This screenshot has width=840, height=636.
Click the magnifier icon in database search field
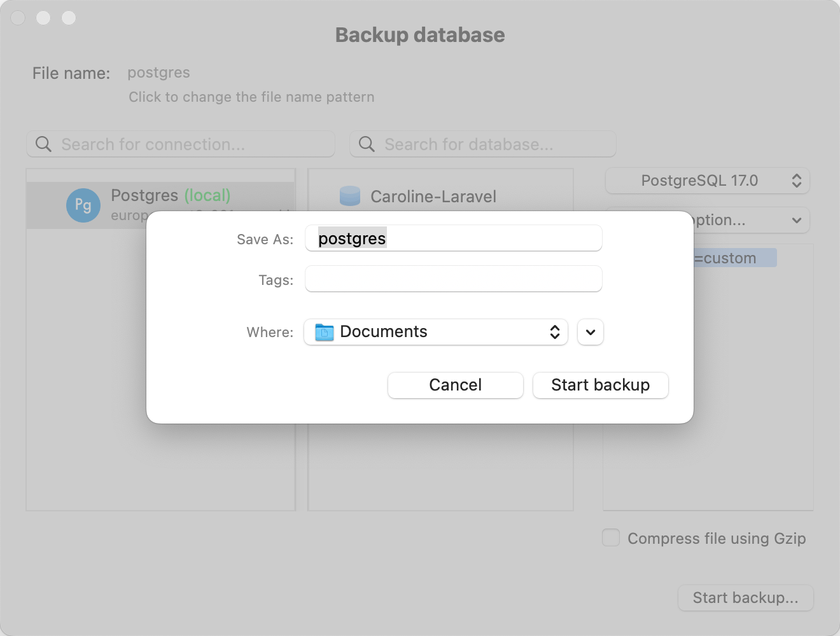(366, 144)
